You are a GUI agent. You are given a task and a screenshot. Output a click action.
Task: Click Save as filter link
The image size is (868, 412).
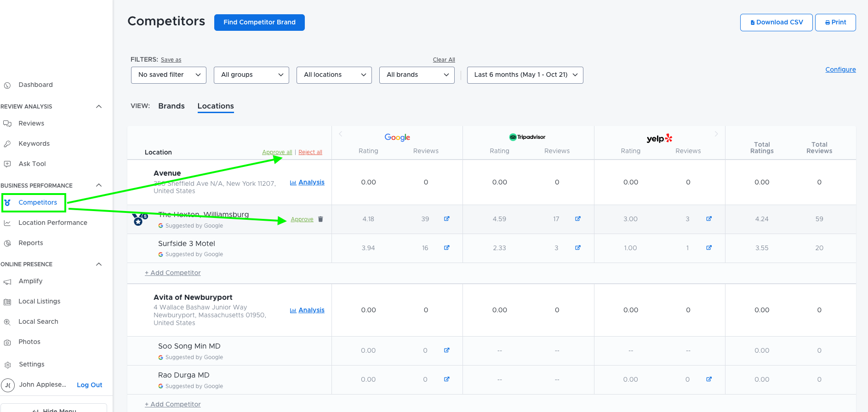[x=171, y=60]
